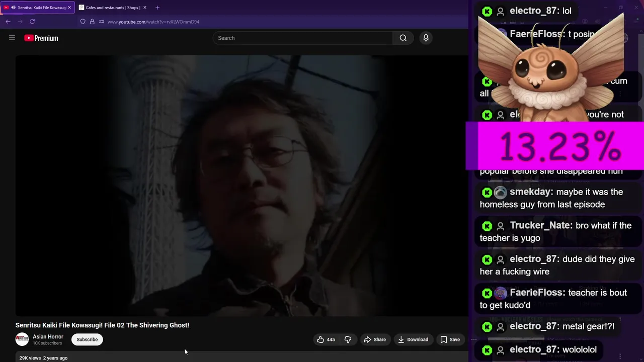Screen dimensions: 644x362
Task: Open the YouTube hamburger guide menu
Action: tap(12, 38)
